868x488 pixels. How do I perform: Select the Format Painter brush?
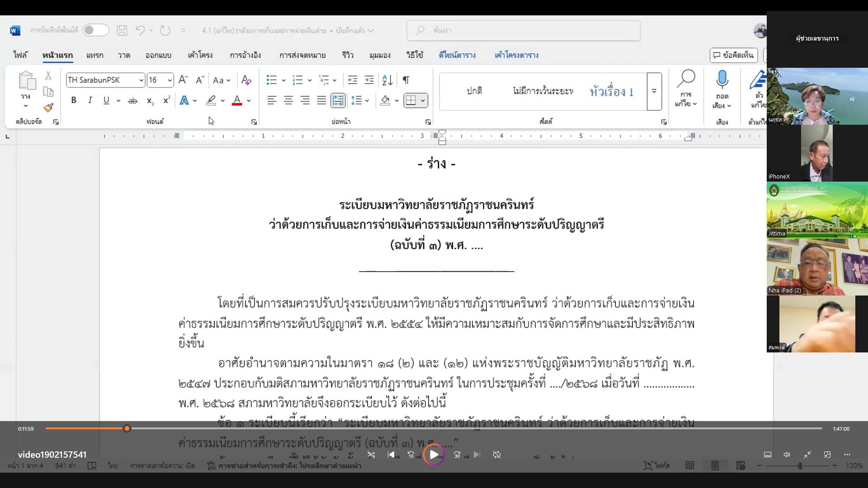pos(48,108)
